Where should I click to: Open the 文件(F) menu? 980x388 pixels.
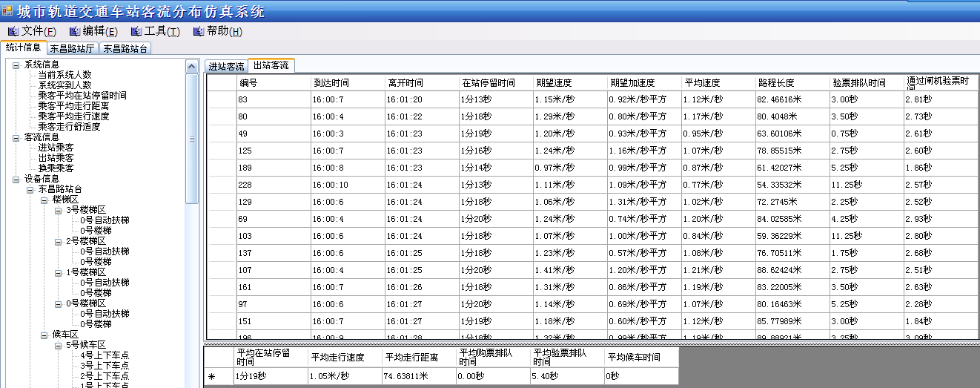tap(33, 31)
